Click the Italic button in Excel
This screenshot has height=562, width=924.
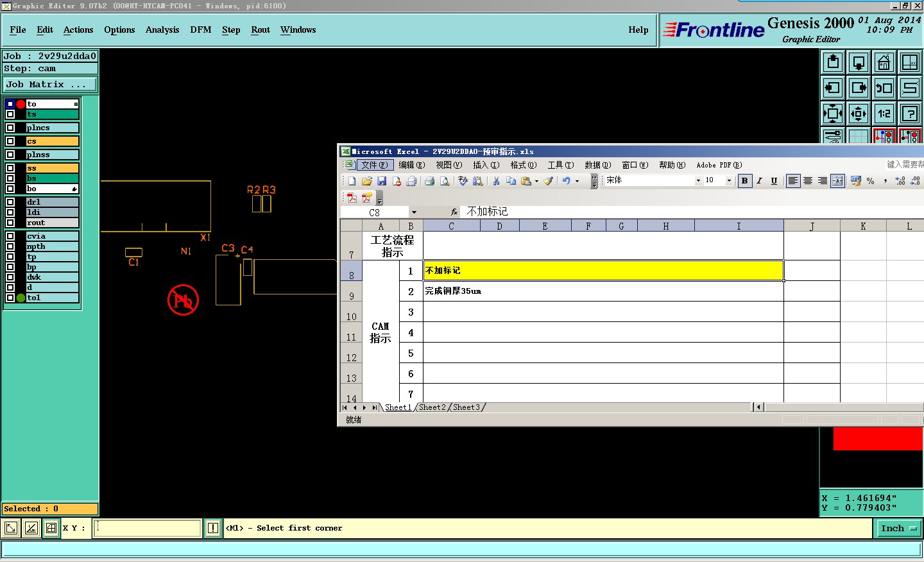coord(759,181)
